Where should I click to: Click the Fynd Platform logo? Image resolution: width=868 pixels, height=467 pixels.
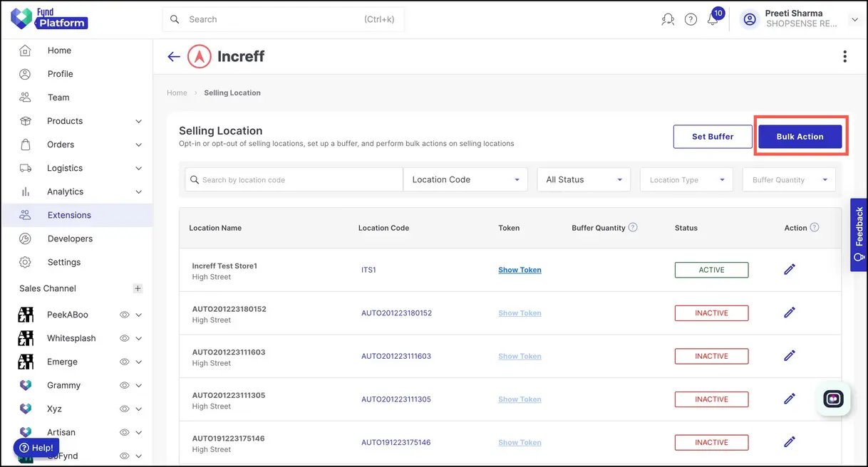[x=49, y=19]
